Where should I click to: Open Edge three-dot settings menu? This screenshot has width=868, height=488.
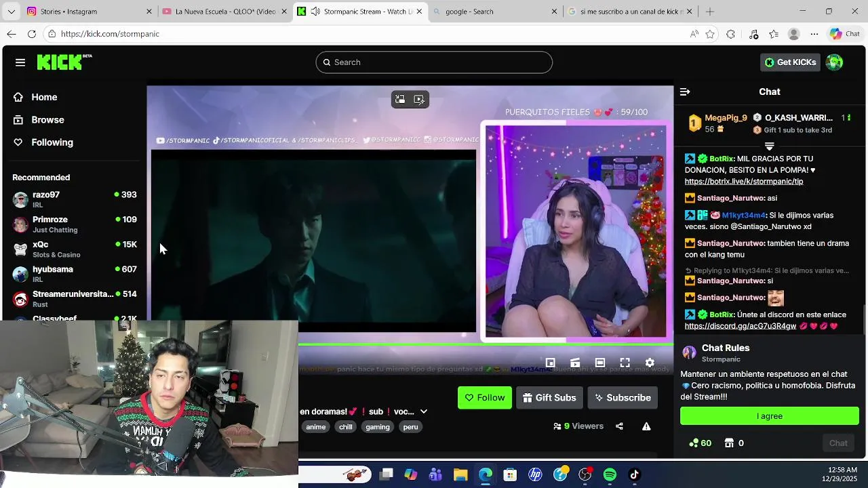(814, 34)
